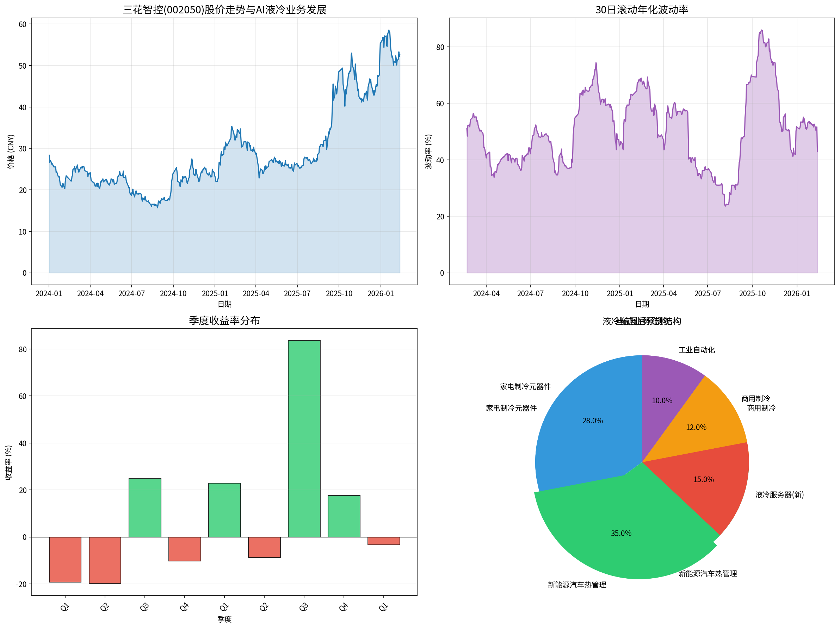
Task: Click the 季度 x-axis label
Action: click(224, 619)
